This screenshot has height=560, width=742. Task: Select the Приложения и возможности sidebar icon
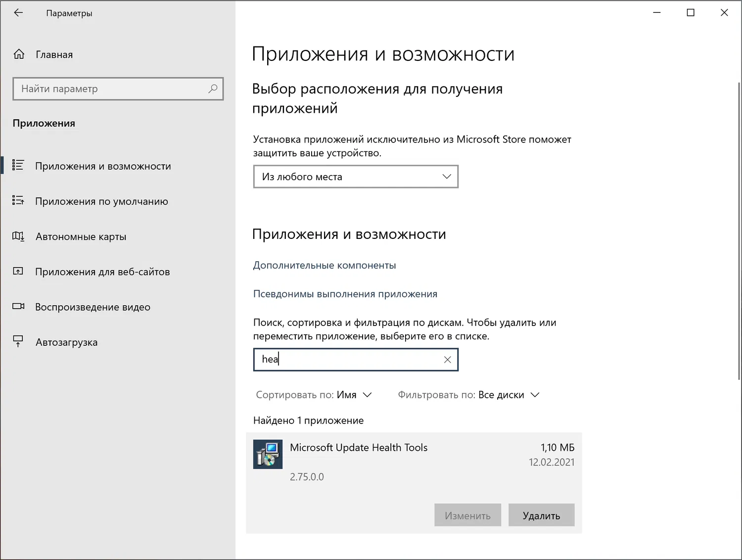pyautogui.click(x=18, y=165)
